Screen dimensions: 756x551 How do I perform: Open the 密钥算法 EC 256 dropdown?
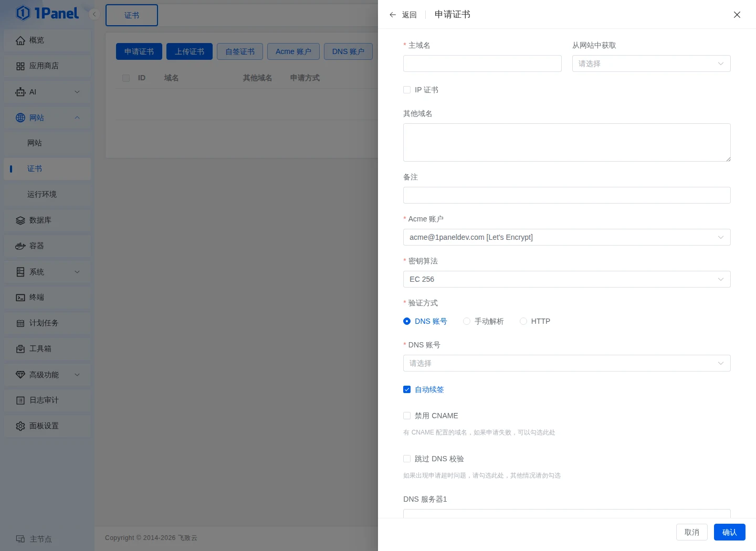(567, 279)
